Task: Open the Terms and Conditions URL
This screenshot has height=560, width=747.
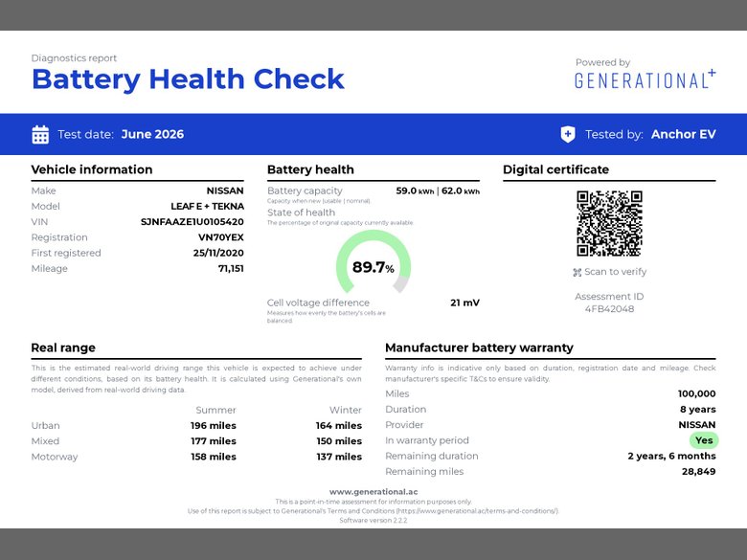Action: click(478, 511)
